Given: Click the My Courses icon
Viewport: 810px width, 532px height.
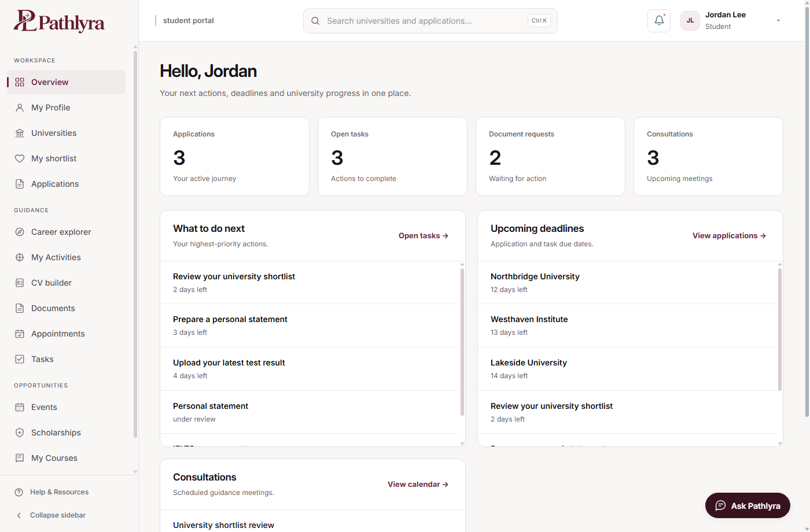Looking at the screenshot, I should (x=20, y=458).
